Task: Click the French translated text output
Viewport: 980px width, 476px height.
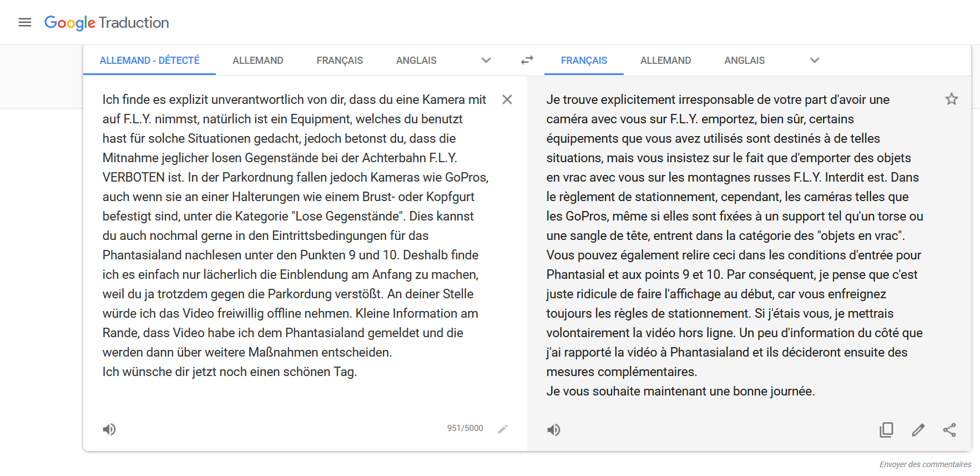Action: 735,245
